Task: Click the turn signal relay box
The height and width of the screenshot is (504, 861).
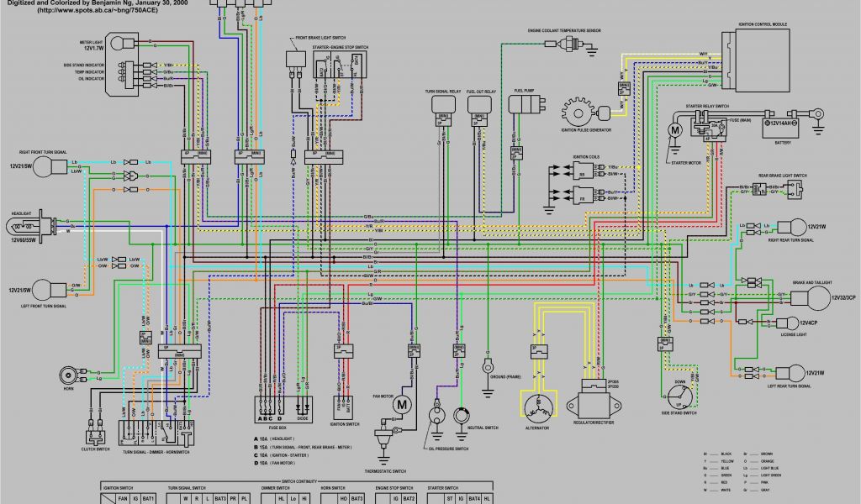Action: click(443, 104)
